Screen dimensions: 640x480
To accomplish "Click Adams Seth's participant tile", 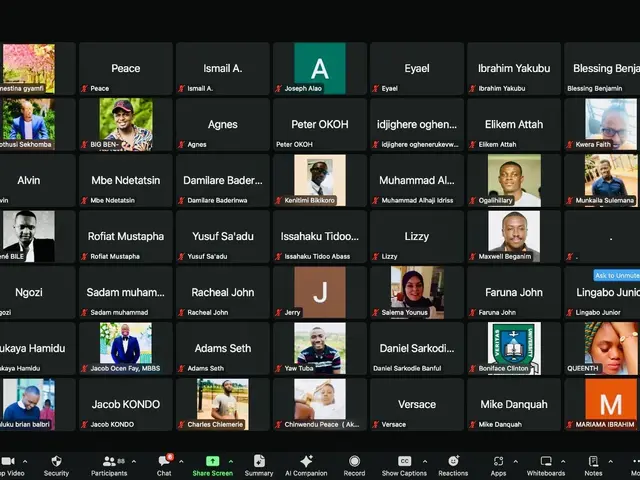I will click(223, 348).
